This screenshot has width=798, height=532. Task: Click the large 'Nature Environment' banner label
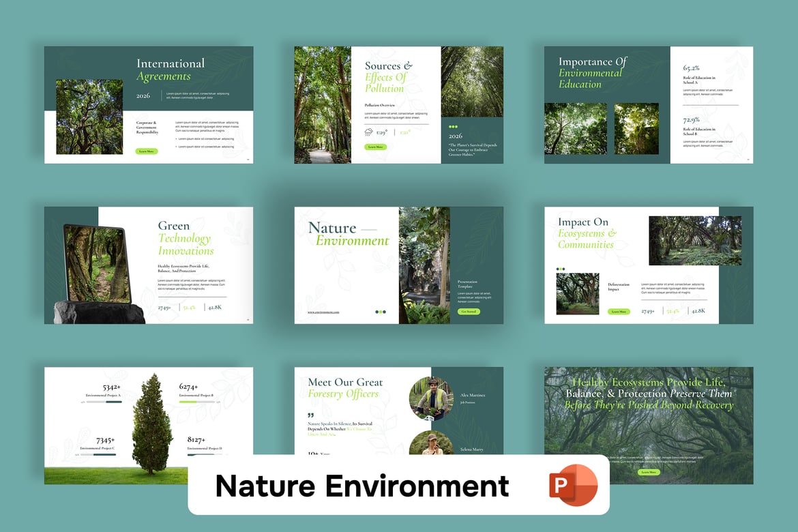[x=362, y=486]
